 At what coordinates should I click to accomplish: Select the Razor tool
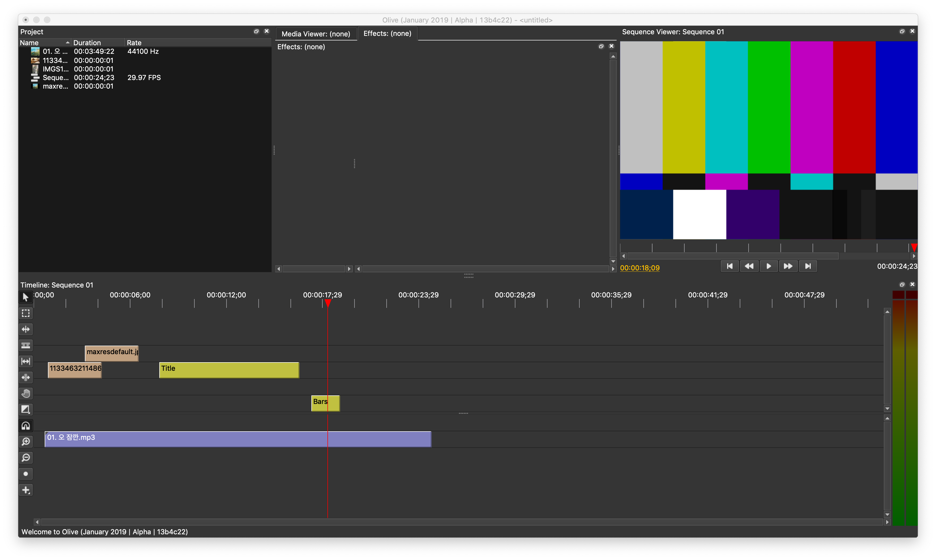pos(26,345)
